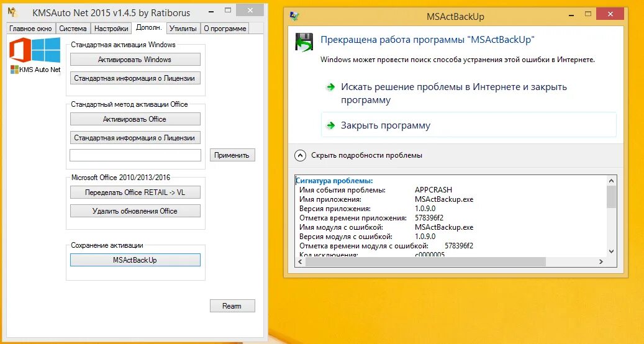Viewport: 644px width, 344px height.
Task: Focus the empty text field beside Применить
Action: (x=135, y=155)
